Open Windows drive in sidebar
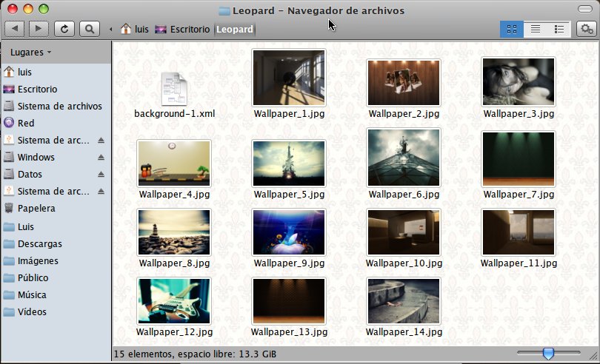The image size is (600, 364). [x=56, y=157]
